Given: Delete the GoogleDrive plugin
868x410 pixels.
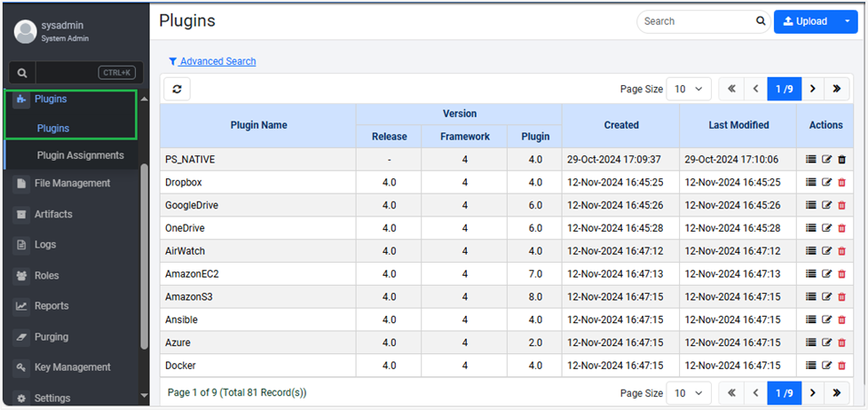Looking at the screenshot, I should [842, 205].
